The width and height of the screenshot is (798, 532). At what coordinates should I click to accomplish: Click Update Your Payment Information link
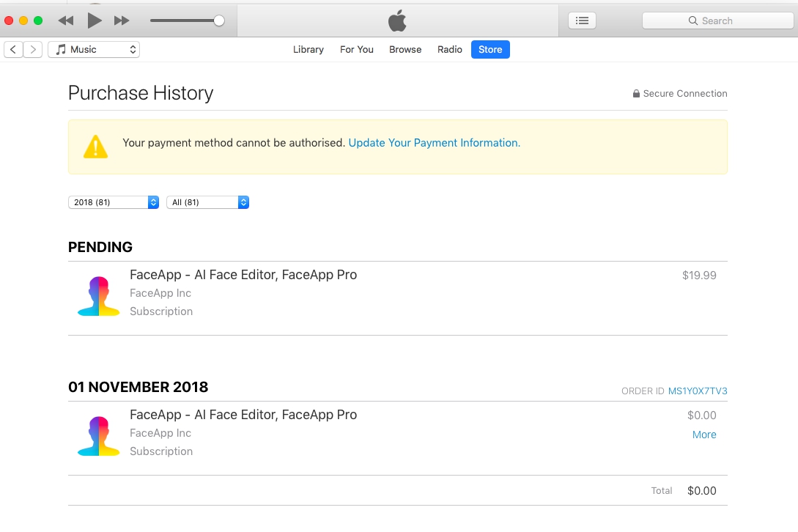(434, 143)
